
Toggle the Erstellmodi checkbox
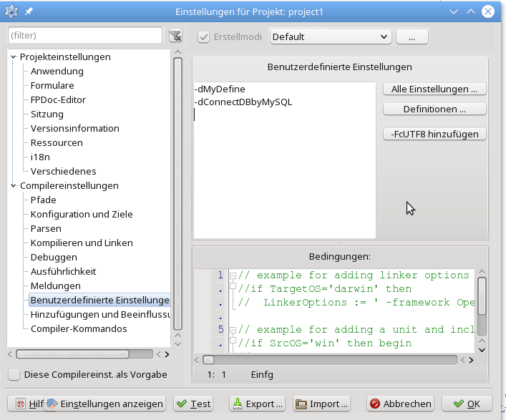[204, 36]
